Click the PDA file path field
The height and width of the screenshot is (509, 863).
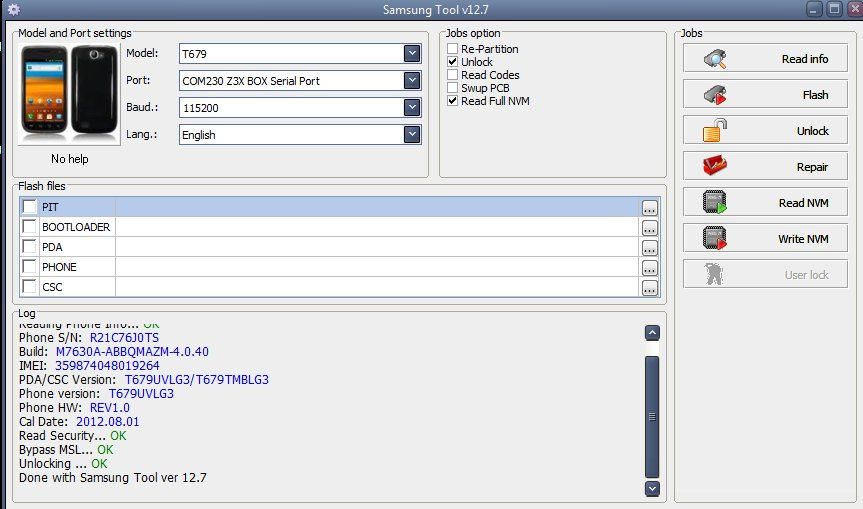point(377,247)
